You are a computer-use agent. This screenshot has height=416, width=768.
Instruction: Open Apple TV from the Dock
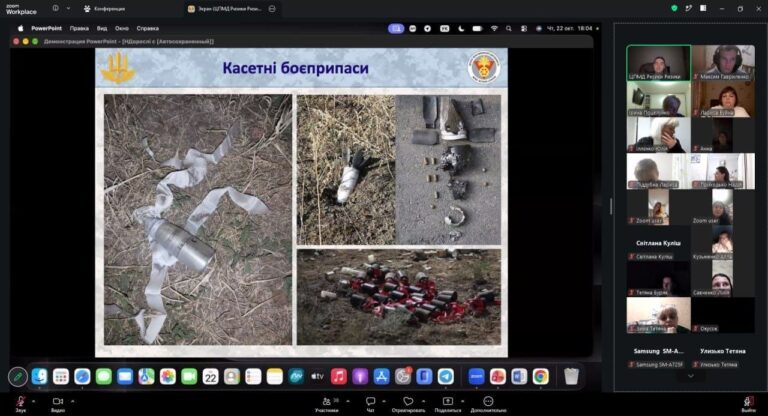tap(317, 376)
